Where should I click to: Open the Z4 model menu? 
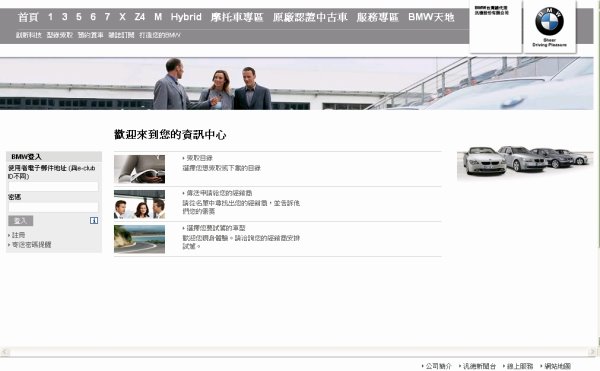[140, 17]
